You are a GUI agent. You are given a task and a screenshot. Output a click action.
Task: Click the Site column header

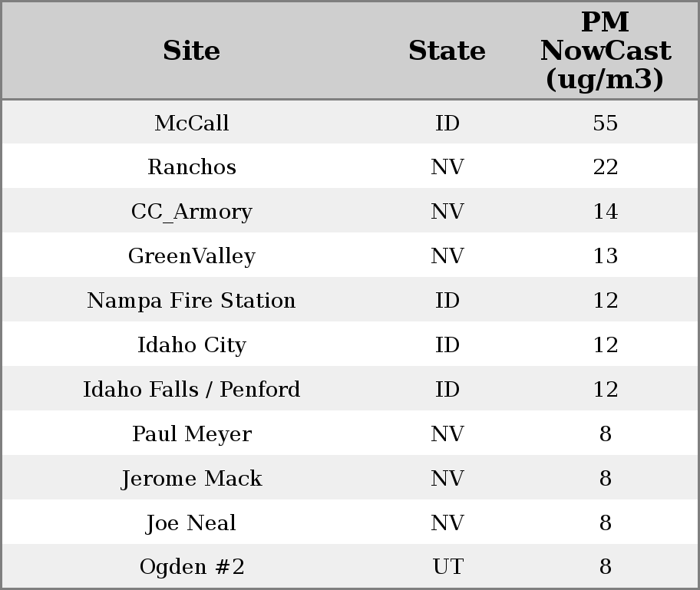[x=191, y=51]
